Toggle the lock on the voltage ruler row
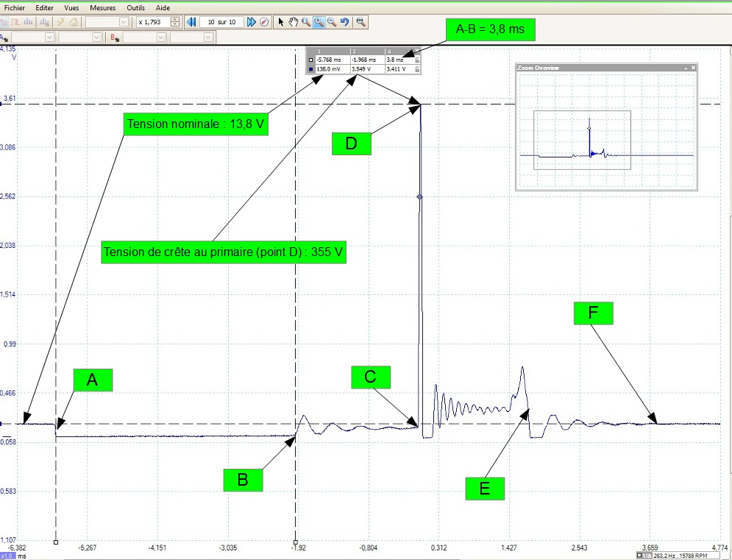The image size is (732, 560). coord(417,69)
